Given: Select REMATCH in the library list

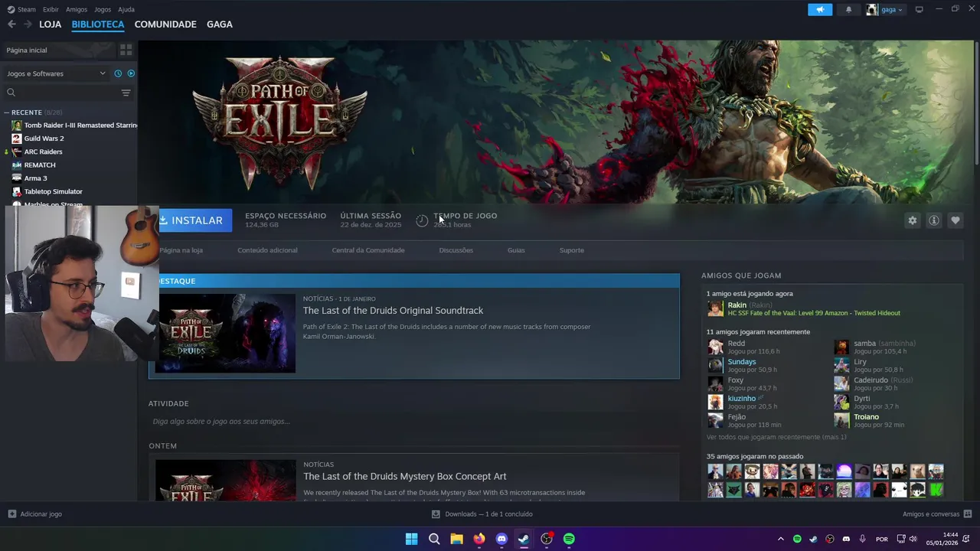Looking at the screenshot, I should pyautogui.click(x=40, y=165).
